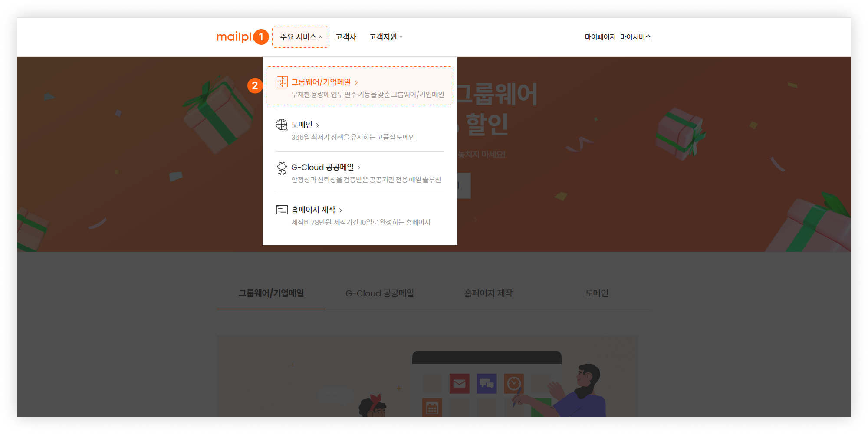
Task: Click the orange clock app icon
Action: pyautogui.click(x=514, y=384)
